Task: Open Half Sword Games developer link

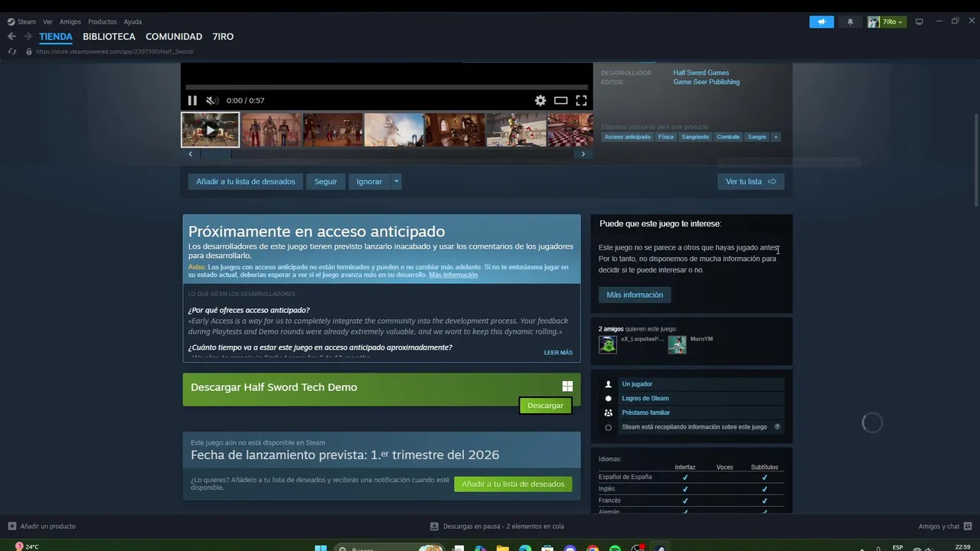Action: pyautogui.click(x=701, y=73)
